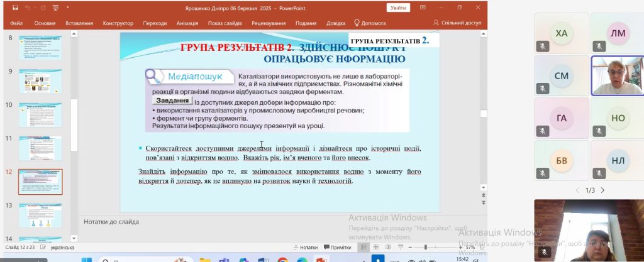Image resolution: width=644 pixels, height=262 pixels.
Task: Click muted mic icon on bottom self-video
Action: [x=545, y=252]
